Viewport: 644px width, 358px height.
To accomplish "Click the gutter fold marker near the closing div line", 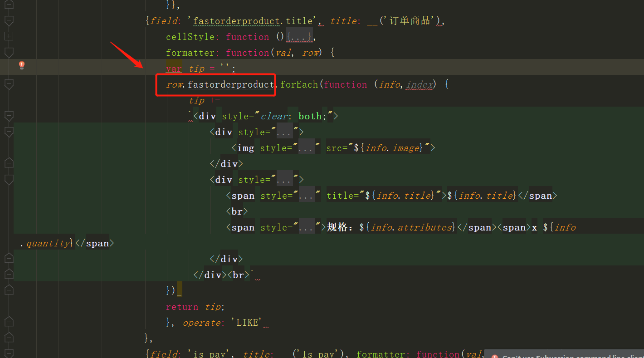I will point(9,275).
